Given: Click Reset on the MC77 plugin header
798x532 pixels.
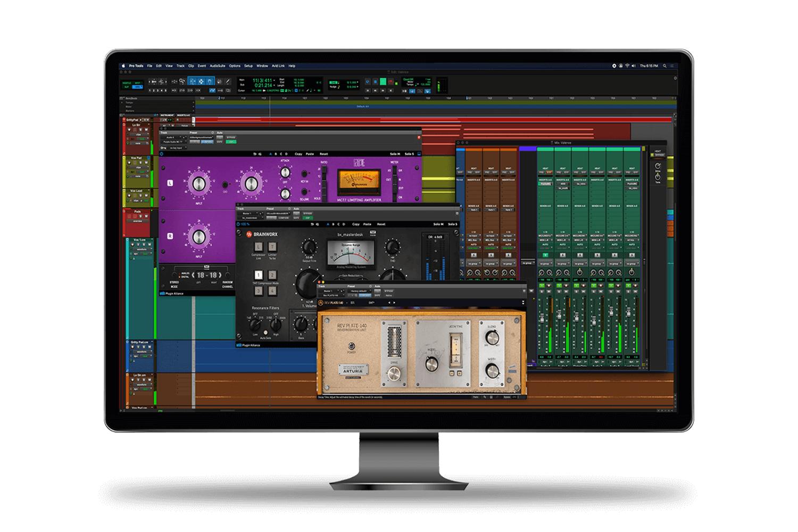Looking at the screenshot, I should pos(323,154).
